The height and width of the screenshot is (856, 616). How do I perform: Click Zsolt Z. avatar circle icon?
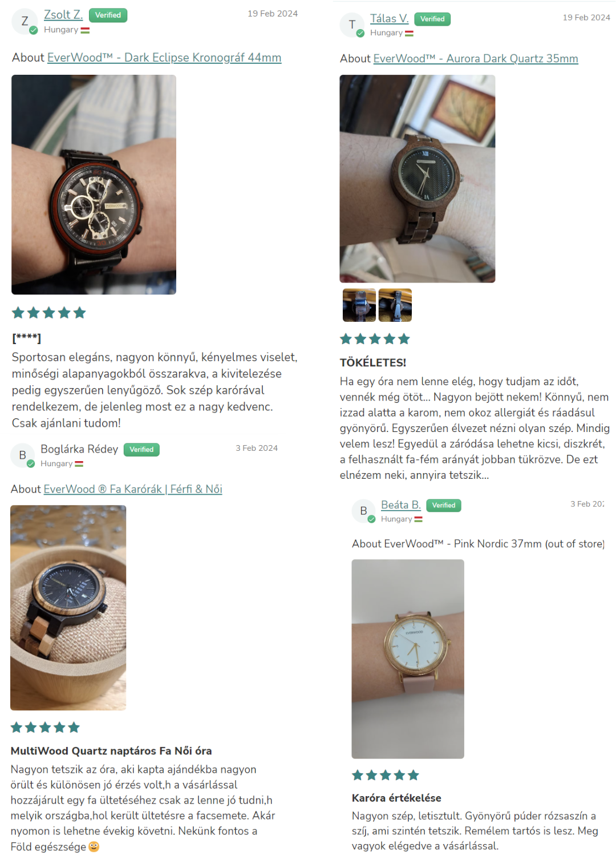[25, 22]
